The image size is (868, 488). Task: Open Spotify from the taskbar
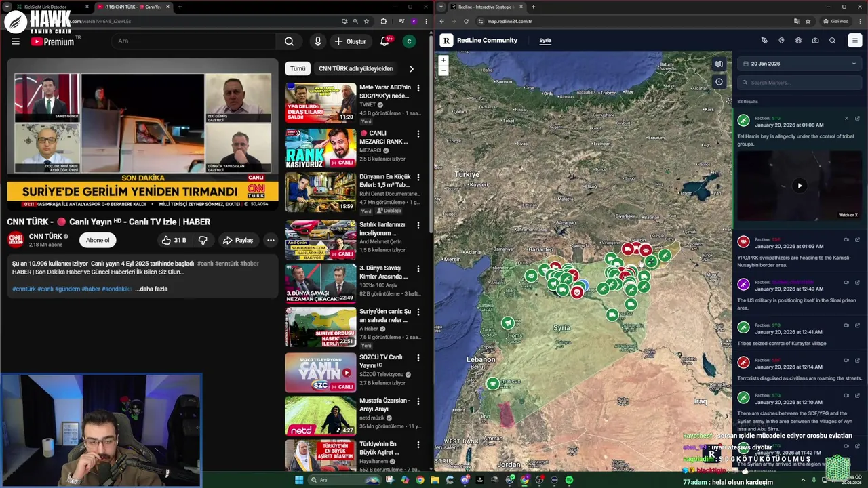[569, 480]
